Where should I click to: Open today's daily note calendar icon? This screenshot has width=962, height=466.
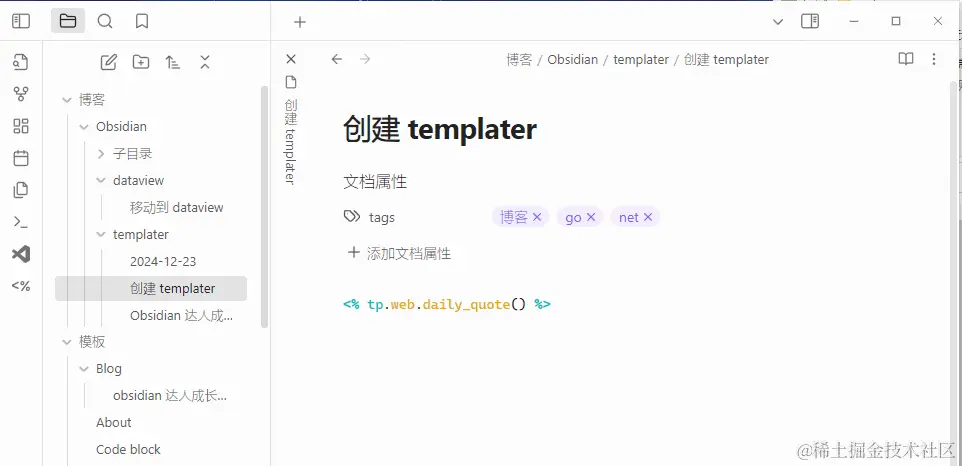(x=21, y=158)
